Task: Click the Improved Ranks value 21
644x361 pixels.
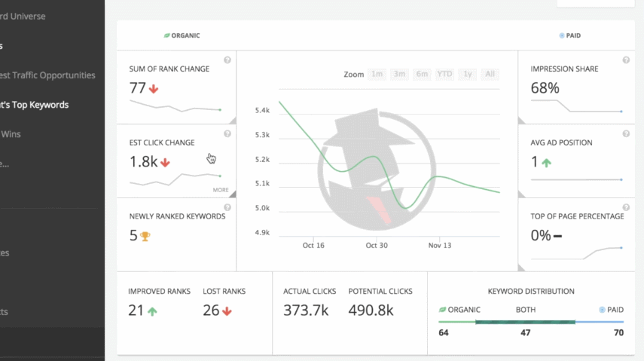Action: coord(136,311)
